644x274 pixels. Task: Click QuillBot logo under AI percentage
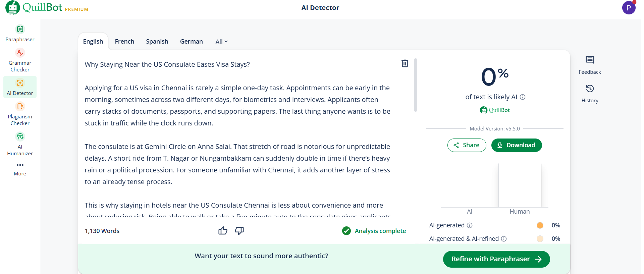[x=495, y=110]
